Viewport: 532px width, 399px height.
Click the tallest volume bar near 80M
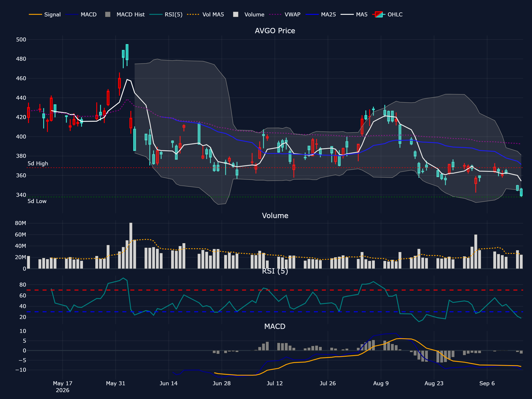pos(131,246)
